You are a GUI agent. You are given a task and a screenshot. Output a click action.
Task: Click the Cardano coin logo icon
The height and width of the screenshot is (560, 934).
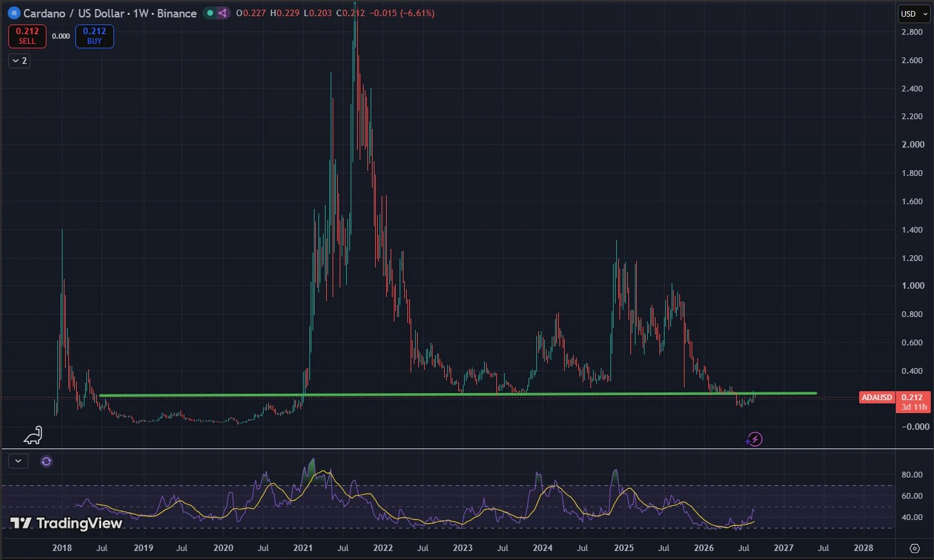(x=14, y=13)
